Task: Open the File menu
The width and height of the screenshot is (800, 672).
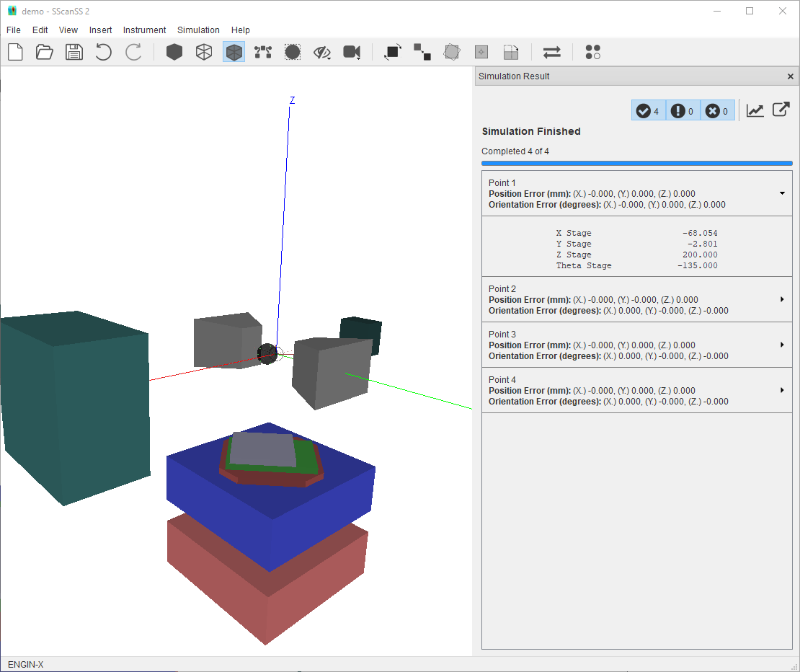Action: [14, 30]
